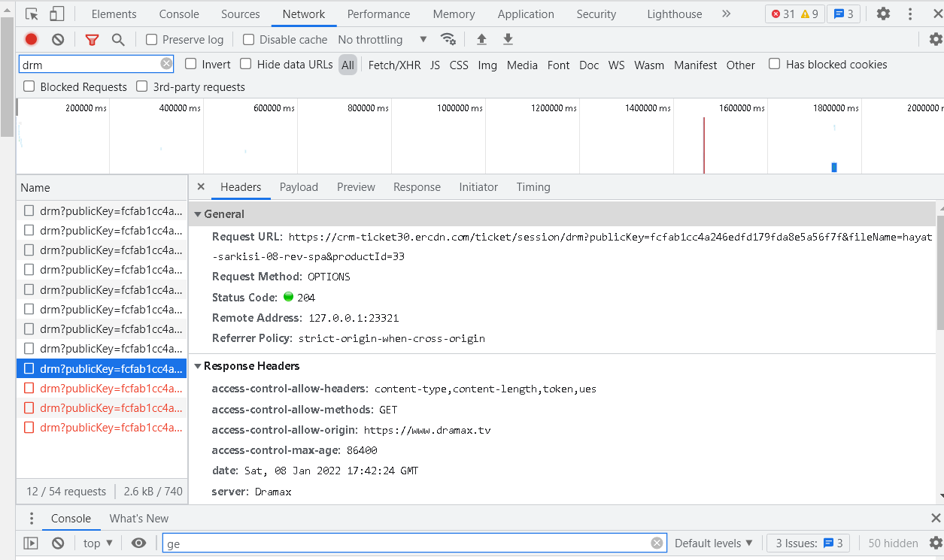This screenshot has height=560, width=944.
Task: Toggle device toolbar icon
Action: [57, 14]
